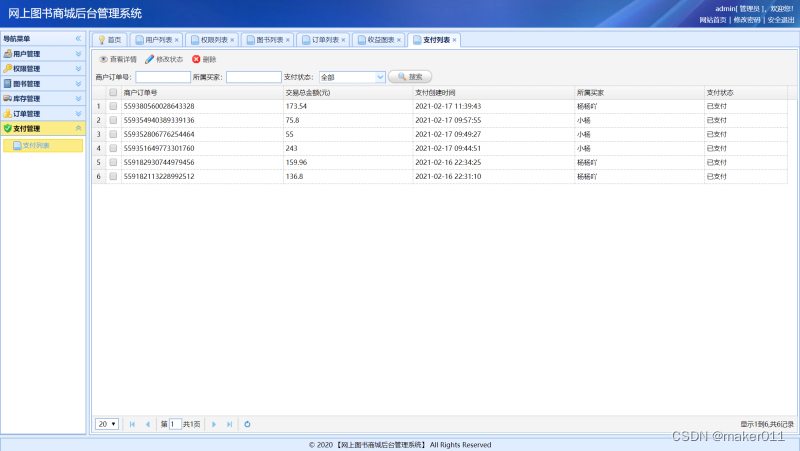
Task: Collapse the 导航菜单 panel with the double-arrow icon
Action: [78, 38]
